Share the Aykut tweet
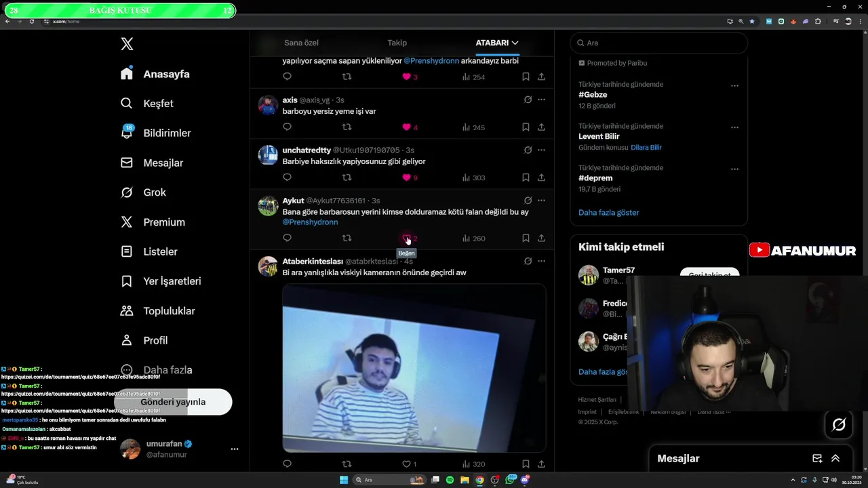Image resolution: width=868 pixels, height=488 pixels. pyautogui.click(x=541, y=238)
